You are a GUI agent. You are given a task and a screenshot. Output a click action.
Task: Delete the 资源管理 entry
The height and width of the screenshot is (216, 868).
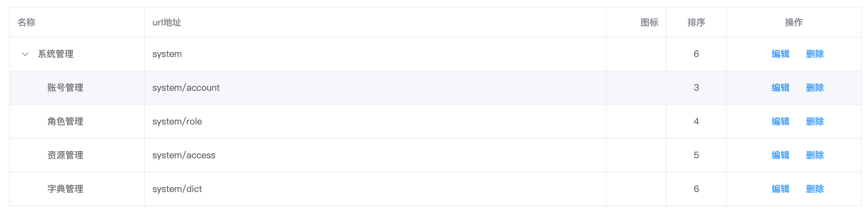coord(815,155)
